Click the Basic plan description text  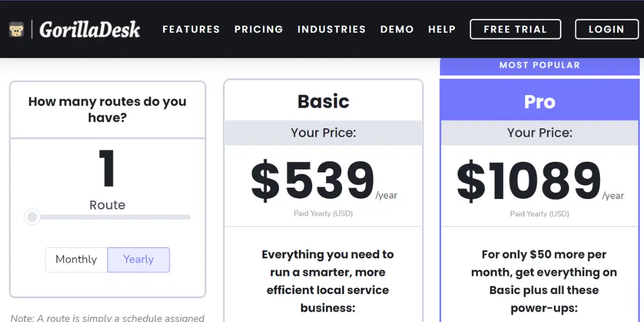(x=327, y=281)
